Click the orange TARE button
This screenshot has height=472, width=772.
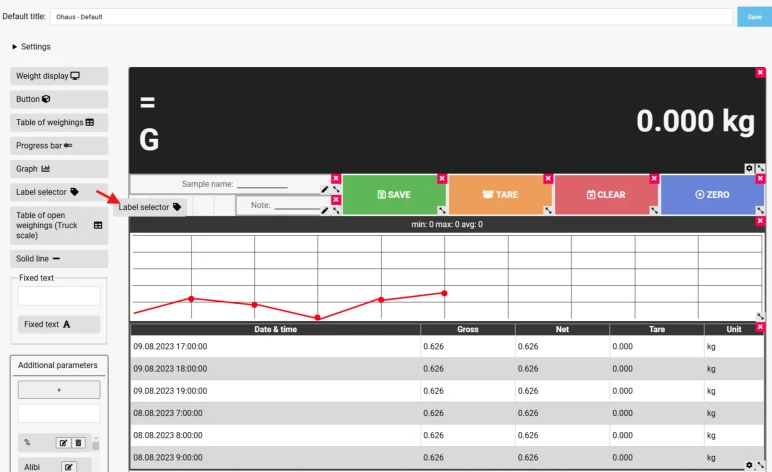click(x=500, y=194)
